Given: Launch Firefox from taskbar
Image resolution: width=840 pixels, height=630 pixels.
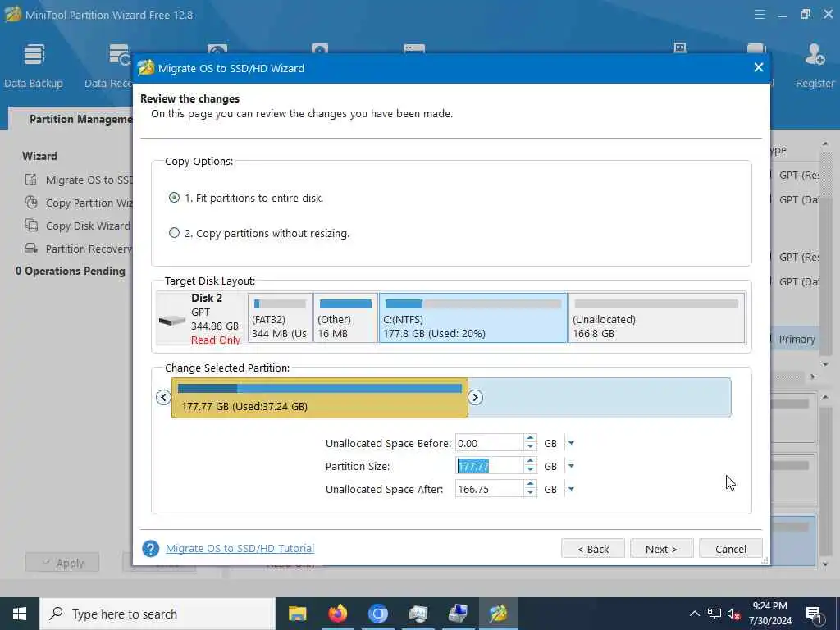Looking at the screenshot, I should tap(337, 614).
